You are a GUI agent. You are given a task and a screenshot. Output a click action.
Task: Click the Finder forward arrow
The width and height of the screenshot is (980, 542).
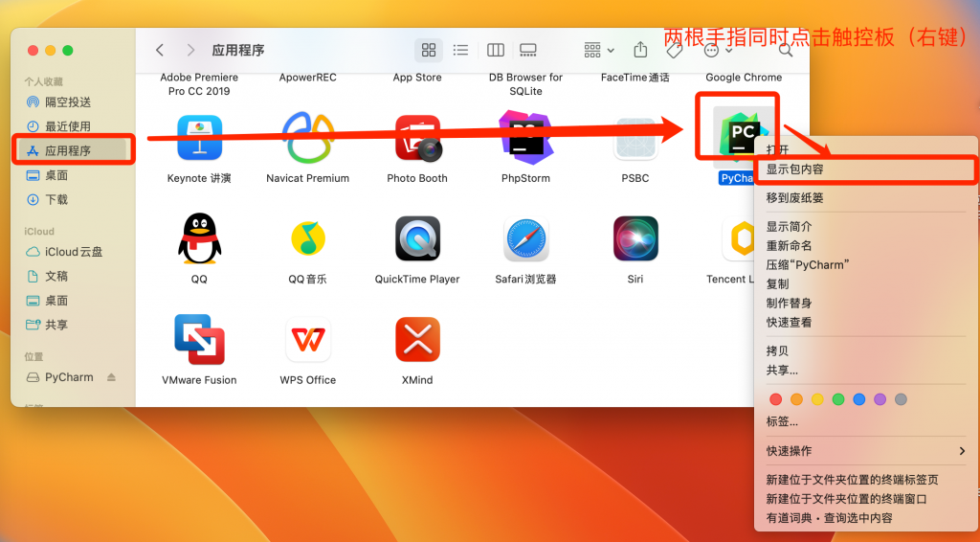(x=190, y=50)
